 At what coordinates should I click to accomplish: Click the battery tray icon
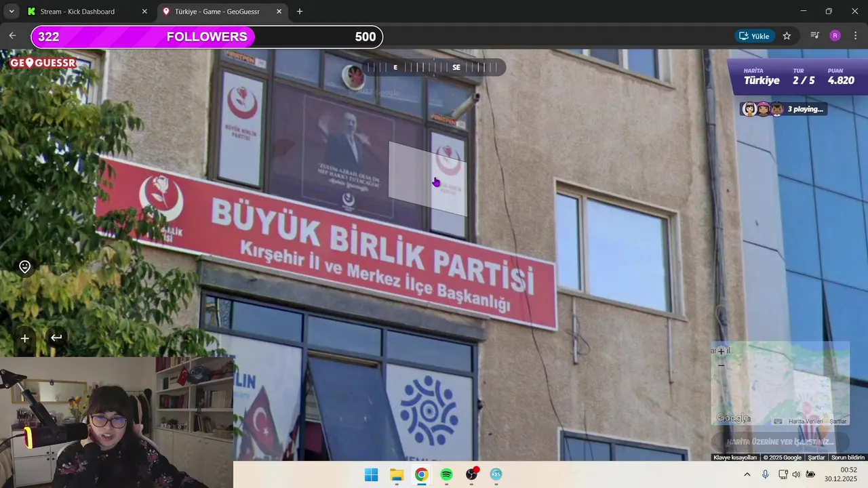[810, 474]
